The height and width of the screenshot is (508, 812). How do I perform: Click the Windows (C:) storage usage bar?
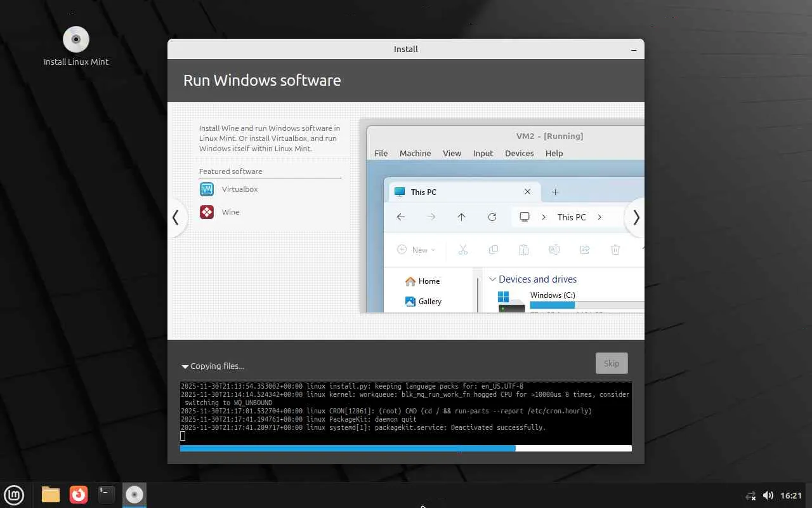[x=587, y=305]
